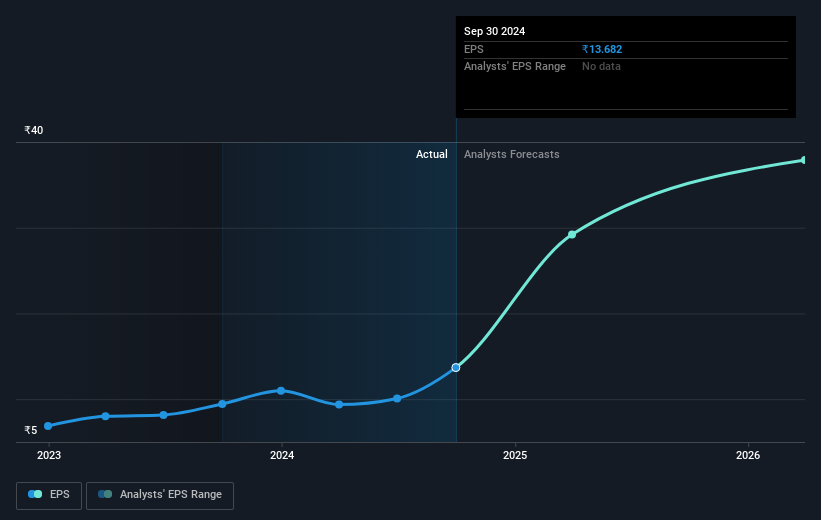Toggle the Analysts' EPS Range legend
The image size is (821, 520).
160,495
